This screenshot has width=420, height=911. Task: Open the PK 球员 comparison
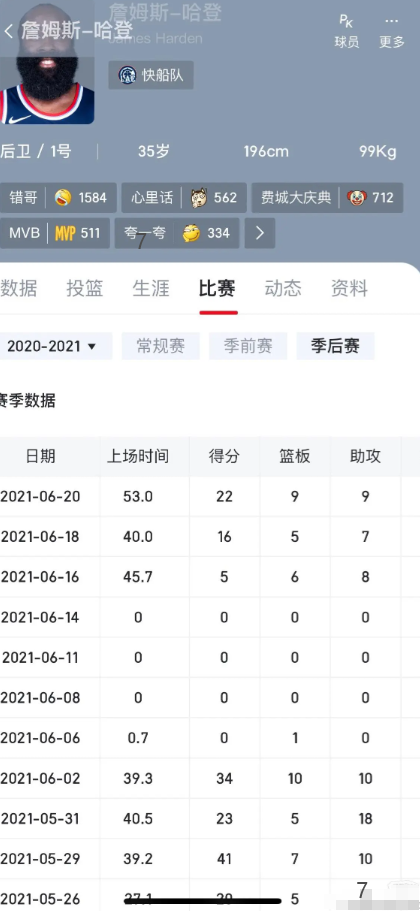[347, 31]
